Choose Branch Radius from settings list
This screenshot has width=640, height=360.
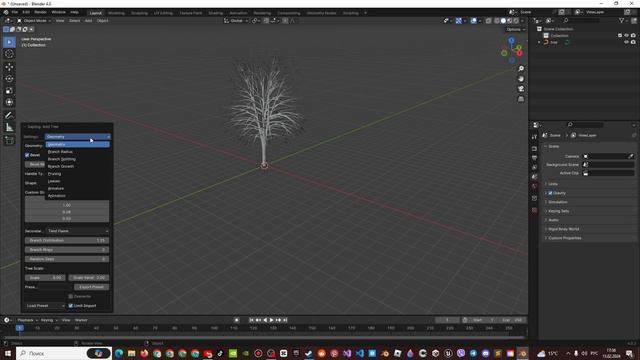coord(77,152)
